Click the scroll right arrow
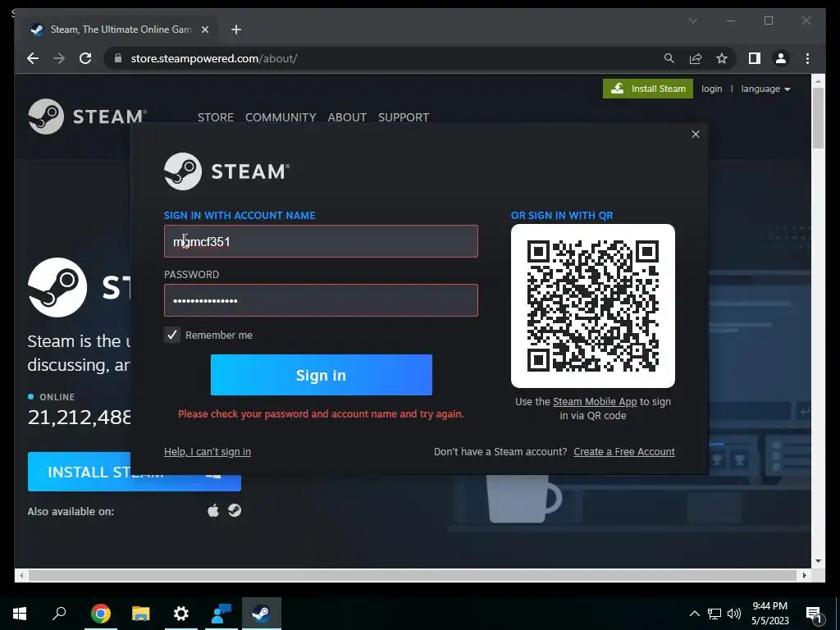Viewport: 840px width, 630px height. point(804,575)
